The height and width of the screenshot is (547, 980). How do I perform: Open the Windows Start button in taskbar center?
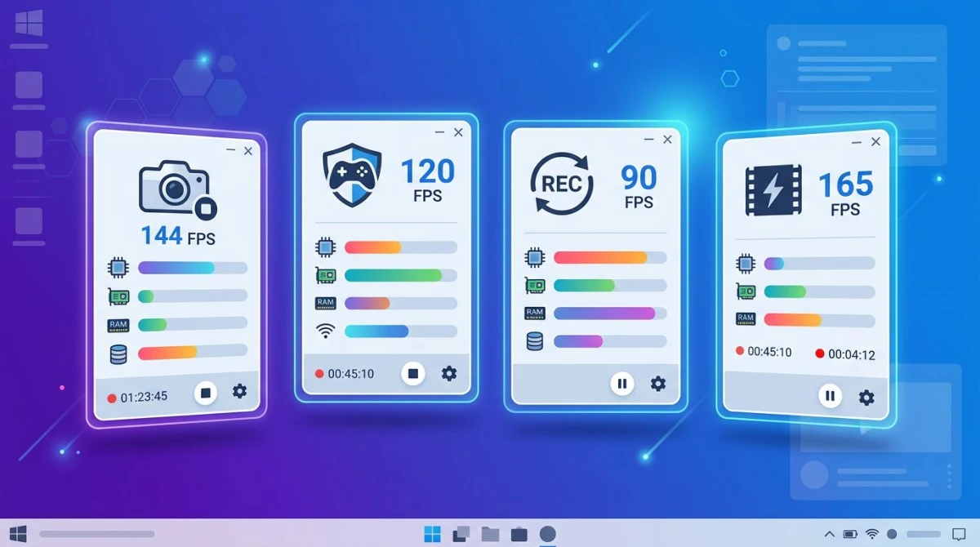[432, 534]
